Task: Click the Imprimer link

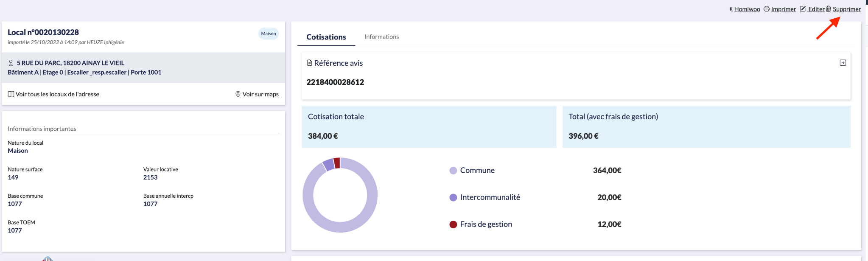Action: click(783, 9)
